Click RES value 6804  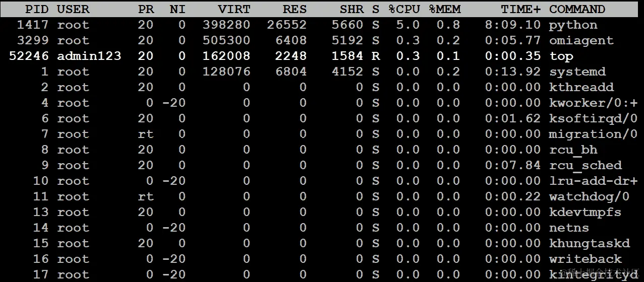coord(291,72)
